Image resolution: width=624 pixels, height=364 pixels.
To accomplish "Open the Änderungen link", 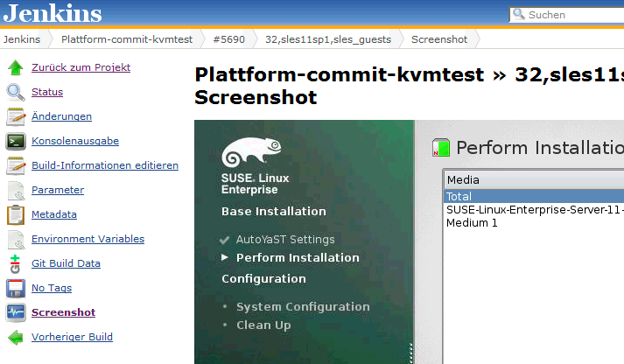I will (61, 116).
